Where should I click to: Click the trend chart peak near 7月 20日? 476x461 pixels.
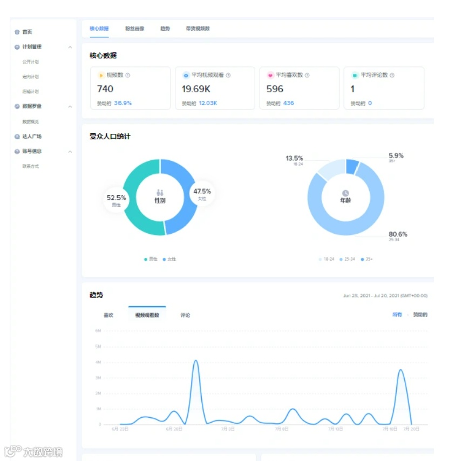pos(400,370)
